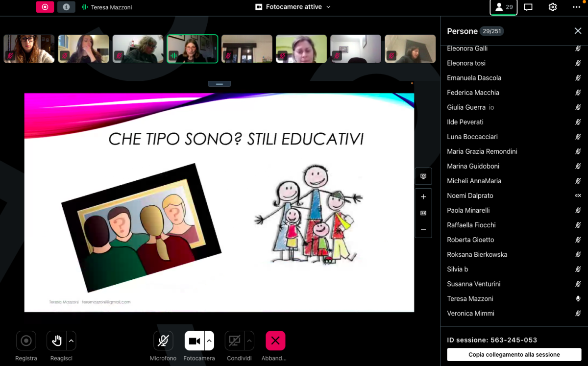Click muted mic icon next to Paola Minarelli
The image size is (588, 366).
[578, 210]
